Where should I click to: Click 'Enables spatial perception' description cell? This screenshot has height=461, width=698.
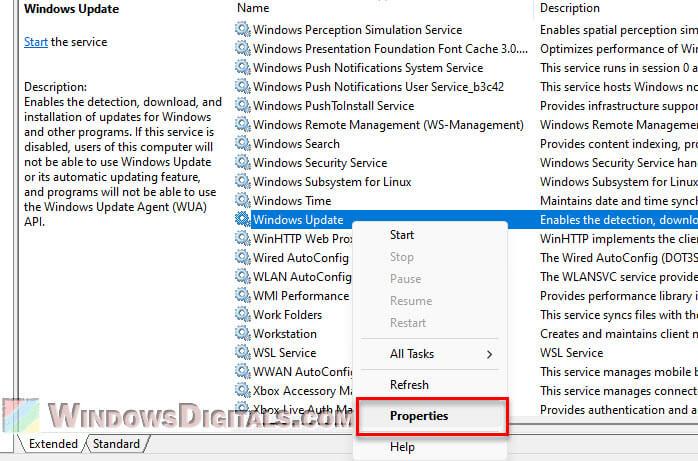pyautogui.click(x=619, y=29)
